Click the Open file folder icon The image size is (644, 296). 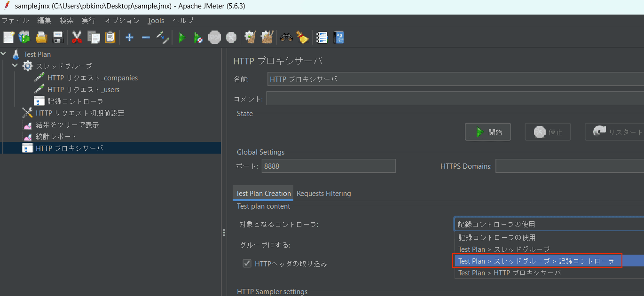tap(41, 38)
